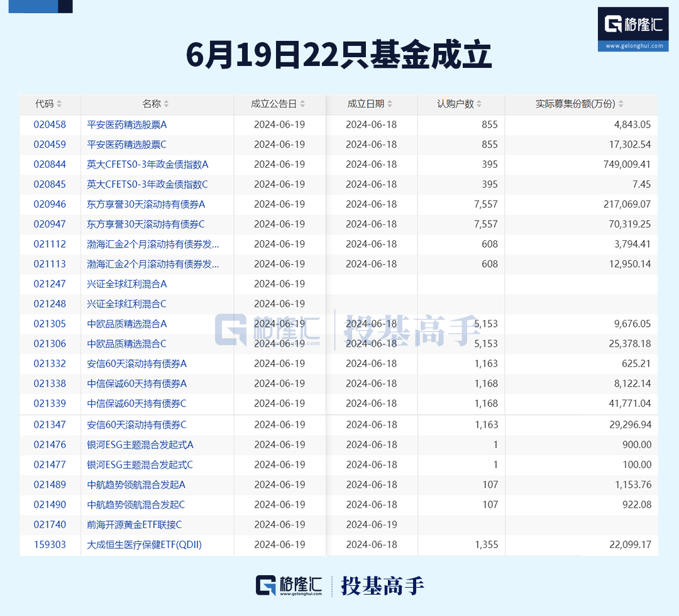This screenshot has height=616, width=679.
Task: Open 英大CFETS0-3年政金债指数A fund link
Action: pos(147,165)
